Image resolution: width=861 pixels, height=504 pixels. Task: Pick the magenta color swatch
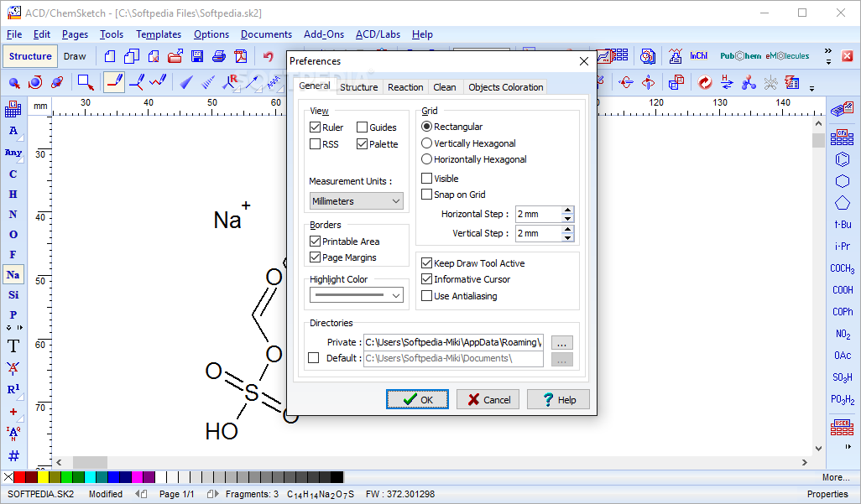click(138, 477)
